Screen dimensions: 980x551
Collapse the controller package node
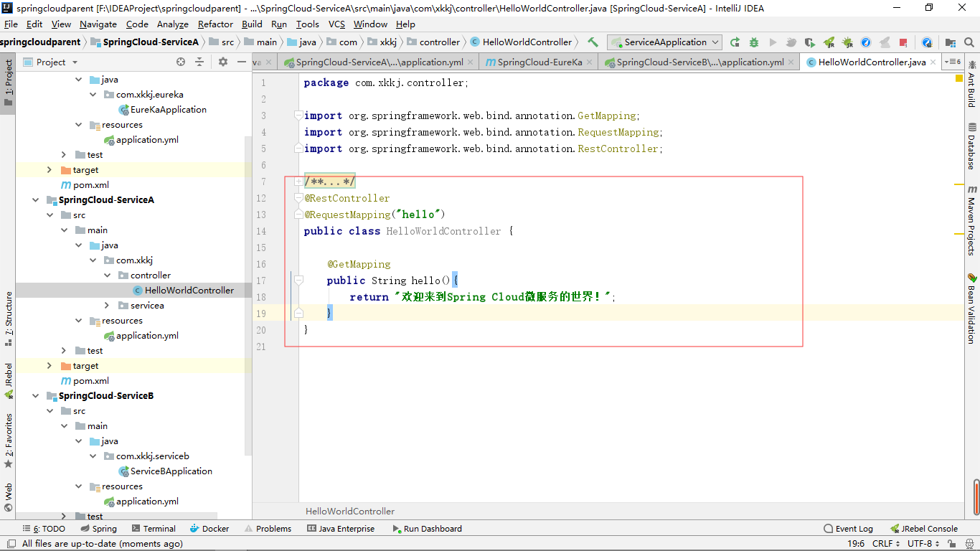coord(108,275)
